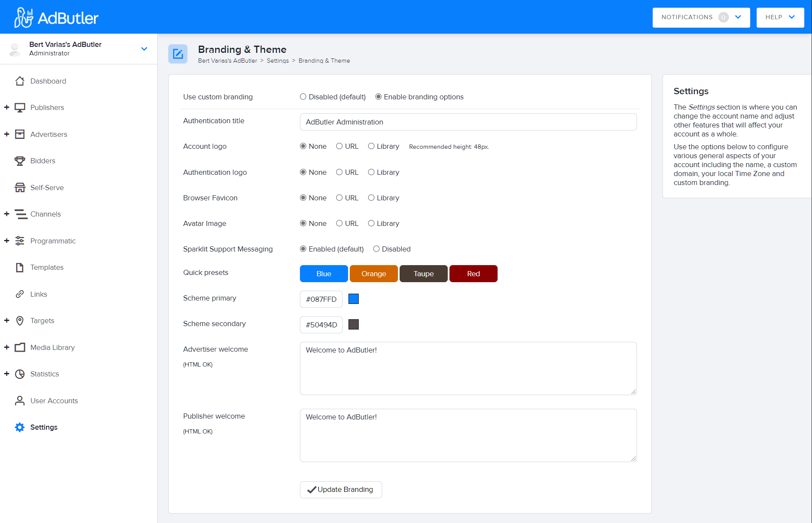The width and height of the screenshot is (812, 523).
Task: Click the Bidders trophy icon
Action: (20, 161)
